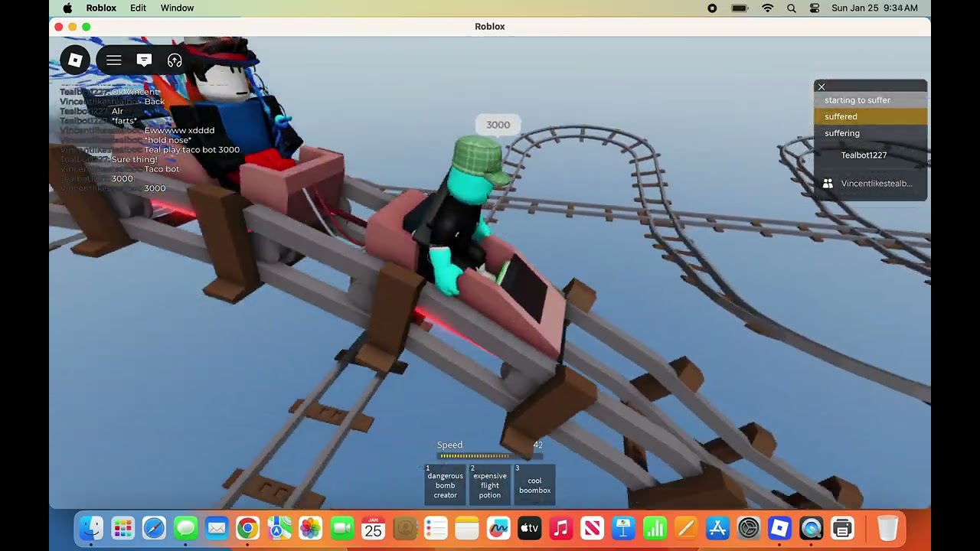This screenshot has width=980, height=551.
Task: Select the 'starting to suffer' row
Action: point(871,100)
